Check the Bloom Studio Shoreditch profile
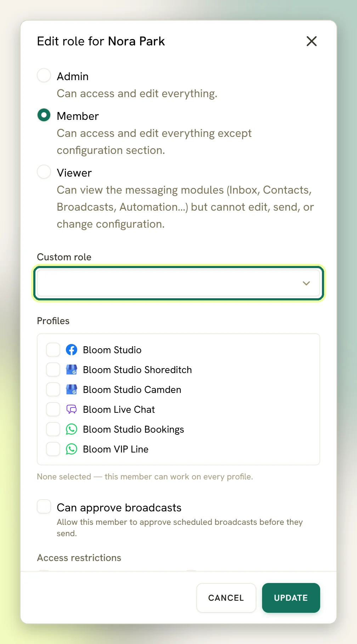 pyautogui.click(x=53, y=370)
